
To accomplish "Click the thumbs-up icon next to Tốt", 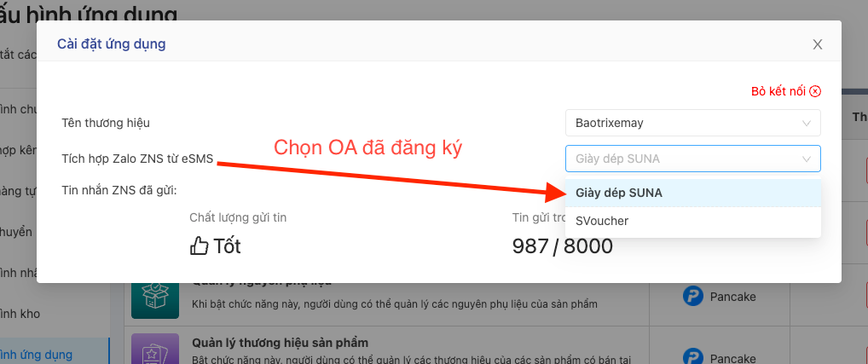I will point(199,246).
